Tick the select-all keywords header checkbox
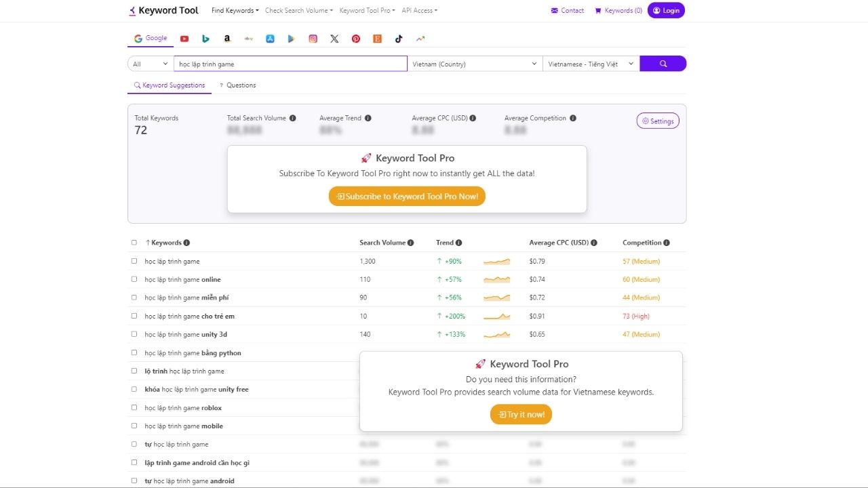The image size is (868, 488). tap(134, 243)
